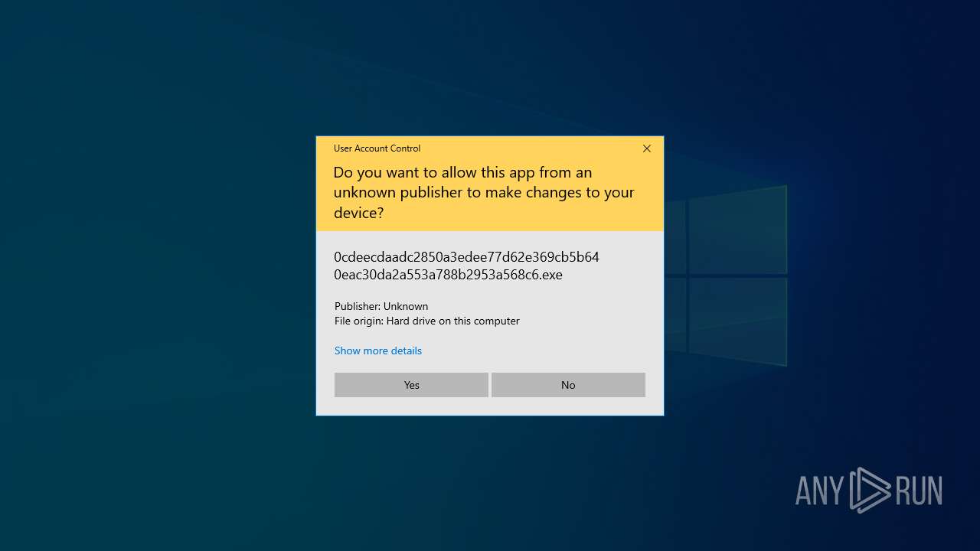Click the Publisher: Unknown text
Viewport: 980px width, 551px height.
click(x=381, y=306)
